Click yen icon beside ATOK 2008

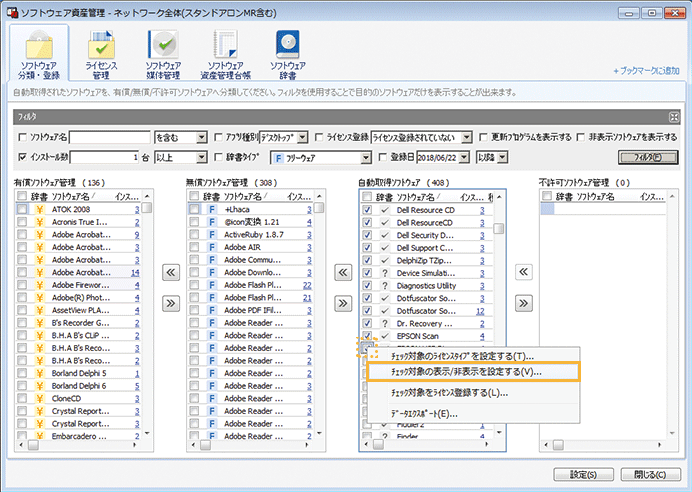[x=40, y=209]
